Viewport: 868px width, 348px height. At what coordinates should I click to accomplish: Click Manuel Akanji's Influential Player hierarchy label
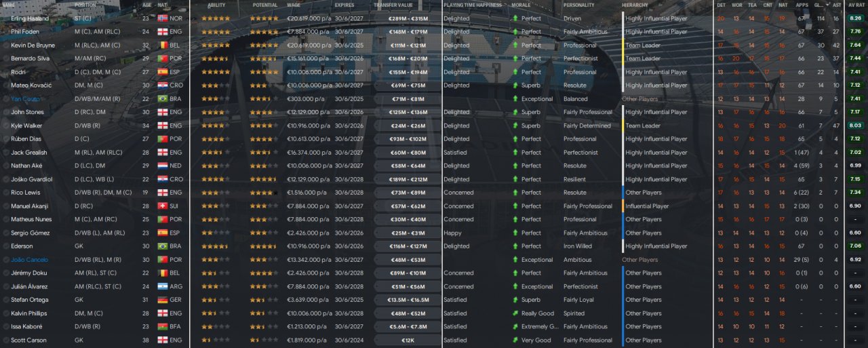point(647,206)
